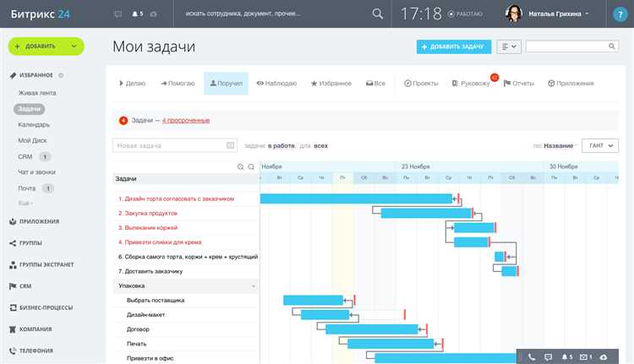Switch to the Помогаю tab

[178, 84]
